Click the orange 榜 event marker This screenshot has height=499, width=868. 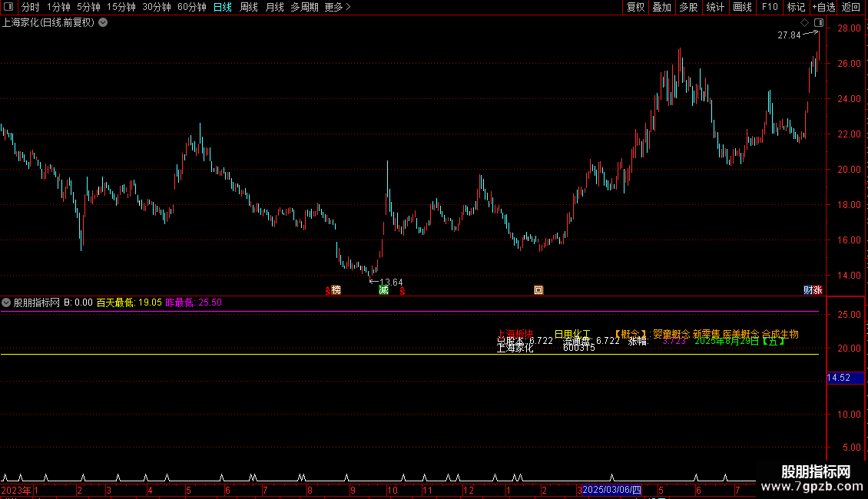(336, 290)
